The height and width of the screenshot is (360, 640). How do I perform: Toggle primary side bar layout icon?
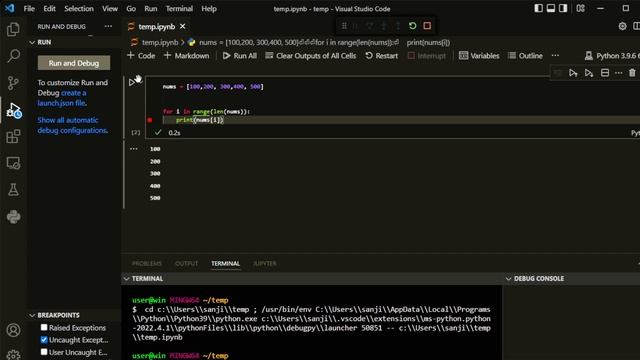[x=538, y=8]
